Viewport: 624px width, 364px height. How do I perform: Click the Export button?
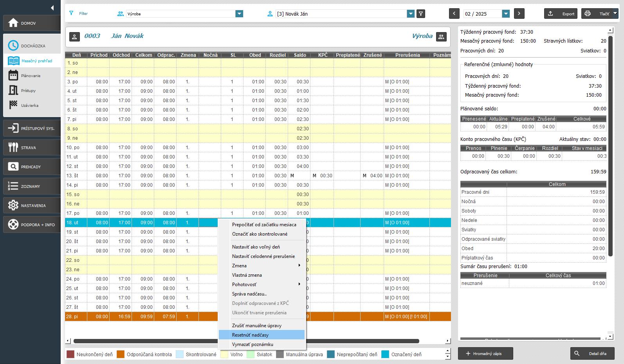tap(561, 14)
